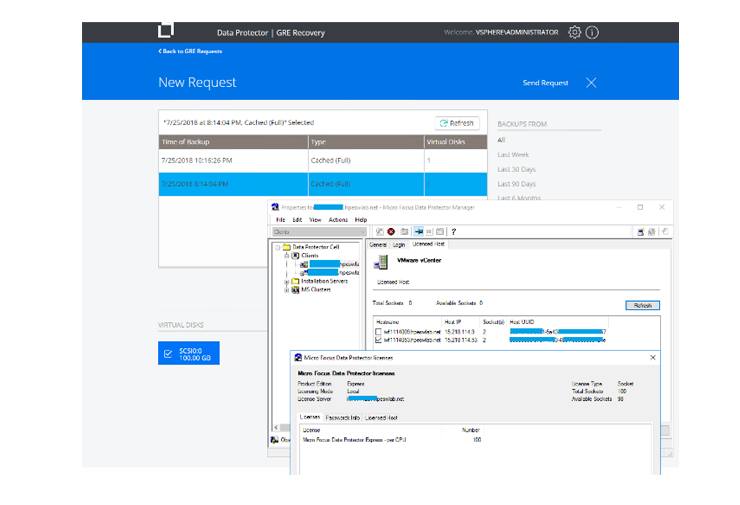This screenshot has height=505, width=740.
Task: Click the MS Clusters node icon
Action: [295, 290]
